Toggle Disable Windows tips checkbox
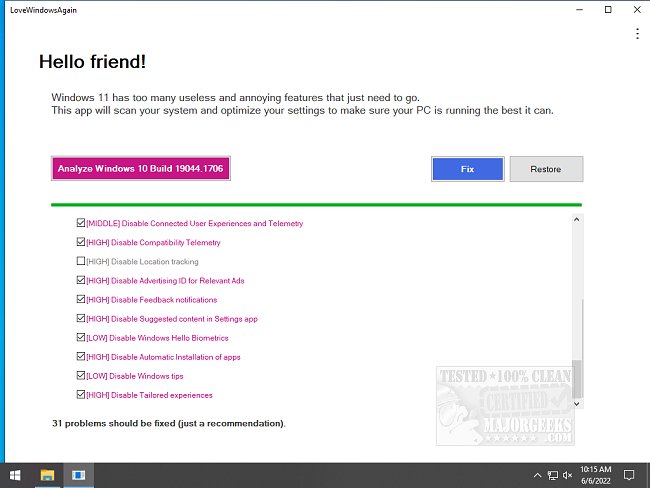650x488 pixels. [x=81, y=376]
